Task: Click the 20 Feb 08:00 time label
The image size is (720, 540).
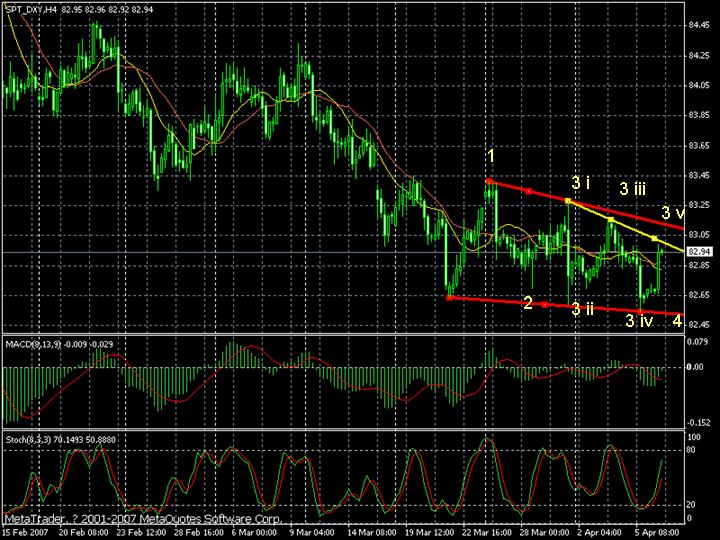Action: [x=84, y=532]
